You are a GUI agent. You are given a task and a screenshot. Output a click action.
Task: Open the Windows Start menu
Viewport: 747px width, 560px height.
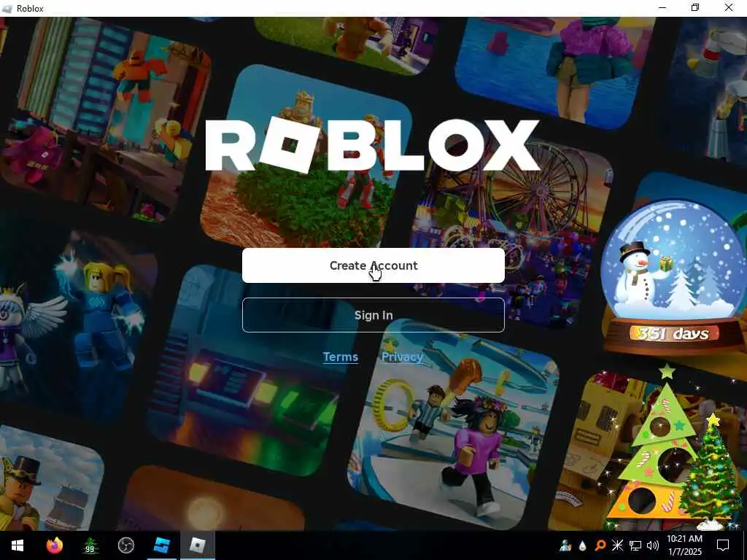[18, 545]
